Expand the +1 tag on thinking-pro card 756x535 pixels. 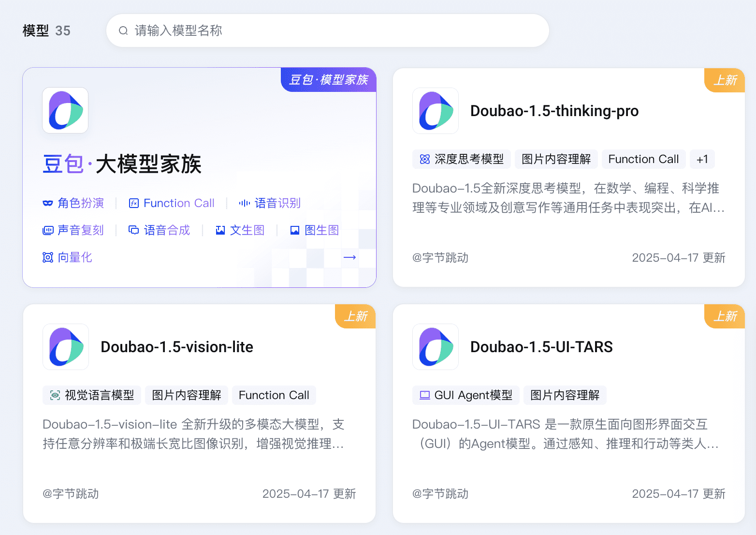click(x=702, y=159)
